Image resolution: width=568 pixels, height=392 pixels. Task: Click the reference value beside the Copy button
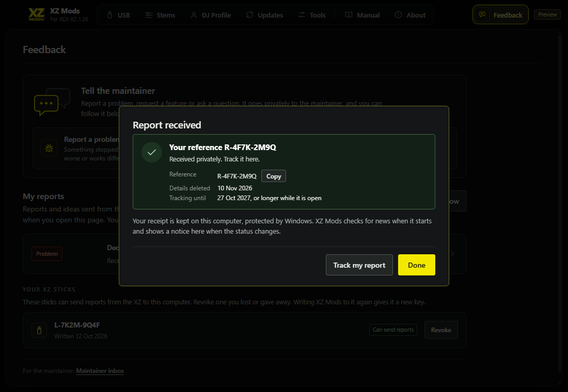click(237, 176)
